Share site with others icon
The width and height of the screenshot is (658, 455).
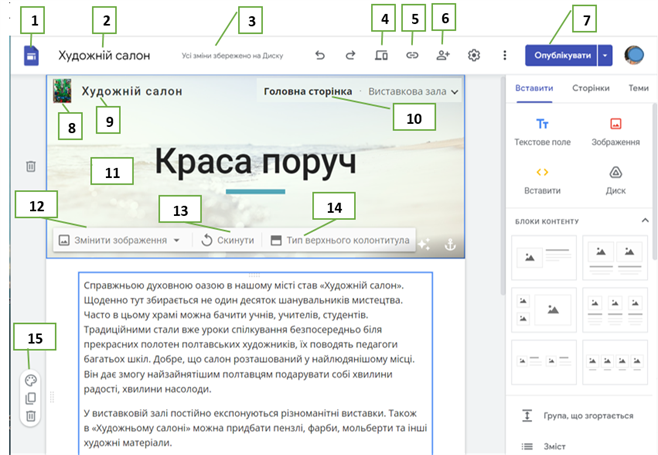[x=444, y=56]
